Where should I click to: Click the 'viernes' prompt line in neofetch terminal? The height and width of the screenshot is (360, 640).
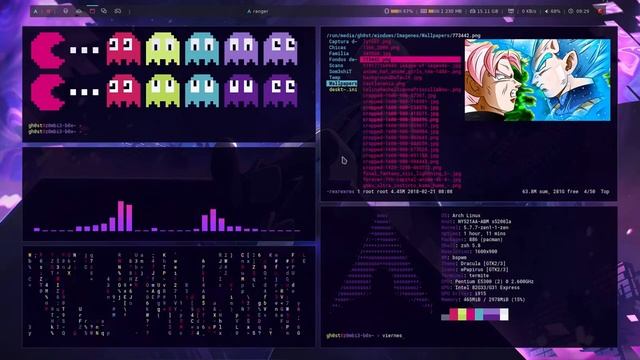364,336
